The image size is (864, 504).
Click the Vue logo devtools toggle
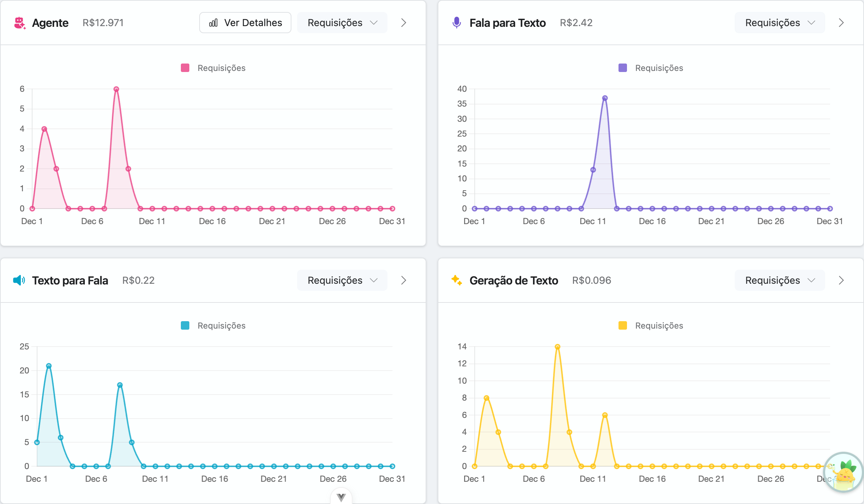[x=341, y=497]
